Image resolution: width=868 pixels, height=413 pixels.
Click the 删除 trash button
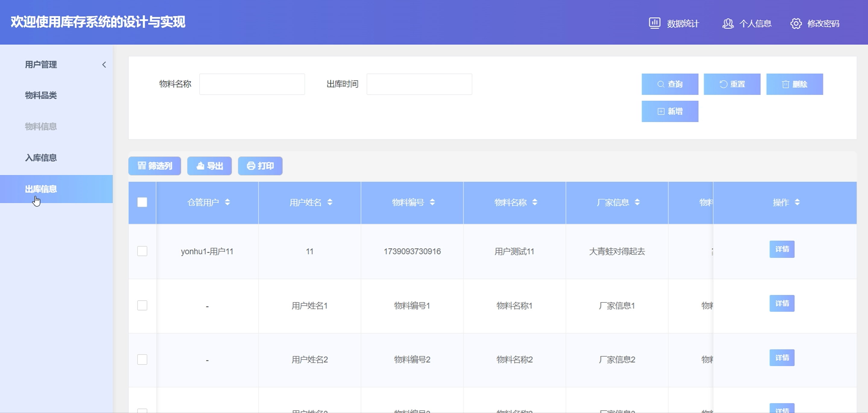pyautogui.click(x=794, y=84)
